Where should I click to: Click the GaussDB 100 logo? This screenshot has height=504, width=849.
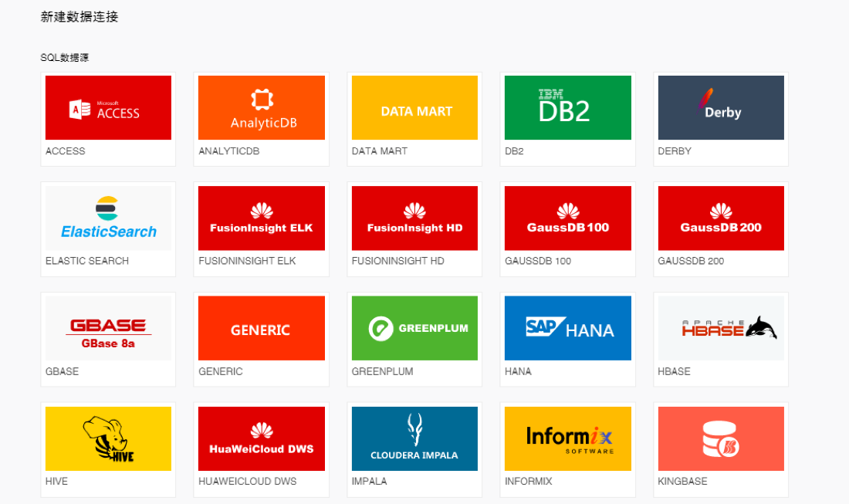coord(568,218)
